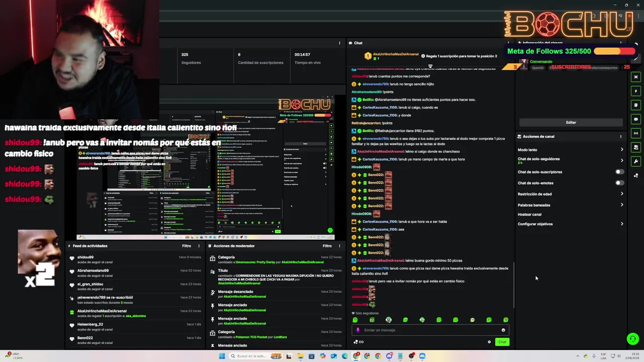The width and height of the screenshot is (644, 362).
Task: Click the Ratiralujancarrion username in chat
Action: pyautogui.click(x=366, y=123)
